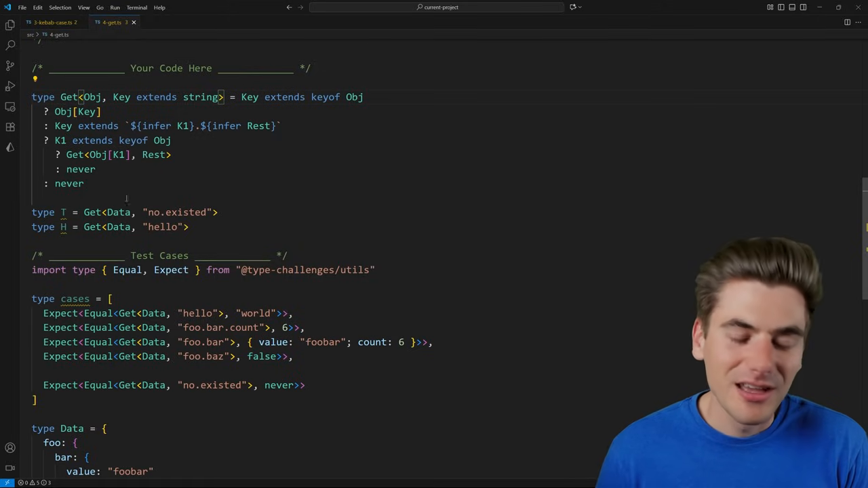Click the "@type-challenges/utils" import path
Viewport: 868px width, 488px height.
click(305, 270)
